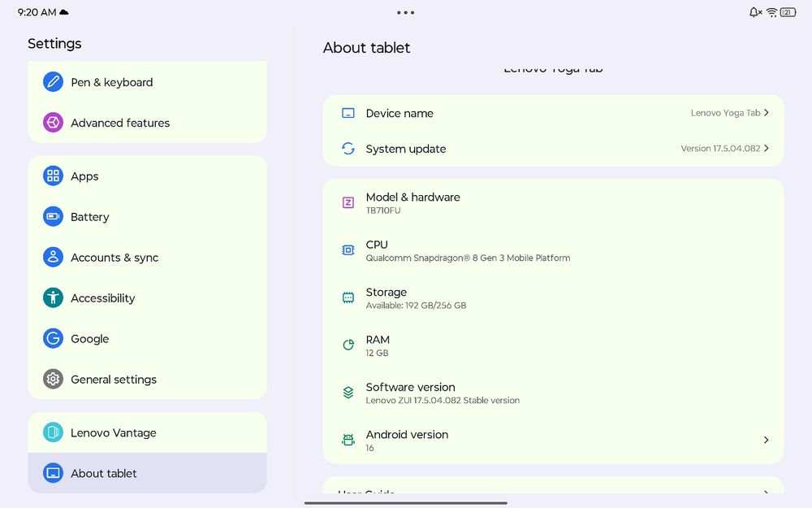The width and height of the screenshot is (812, 508).
Task: Tap the Google G icon
Action: 53,338
